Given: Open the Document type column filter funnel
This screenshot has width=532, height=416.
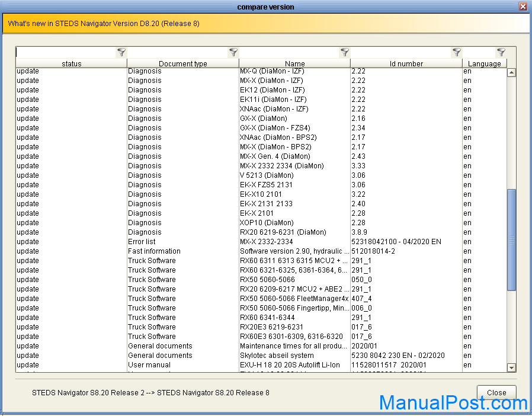Looking at the screenshot, I should click(x=233, y=52).
